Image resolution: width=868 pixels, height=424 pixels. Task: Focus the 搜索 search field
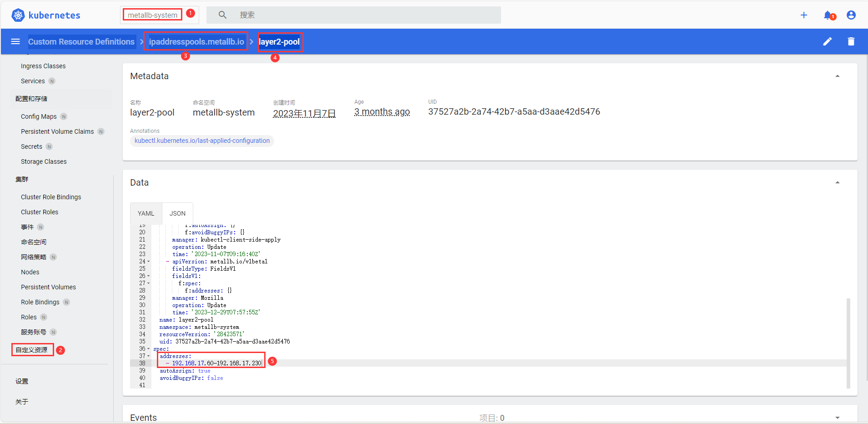[x=354, y=15]
